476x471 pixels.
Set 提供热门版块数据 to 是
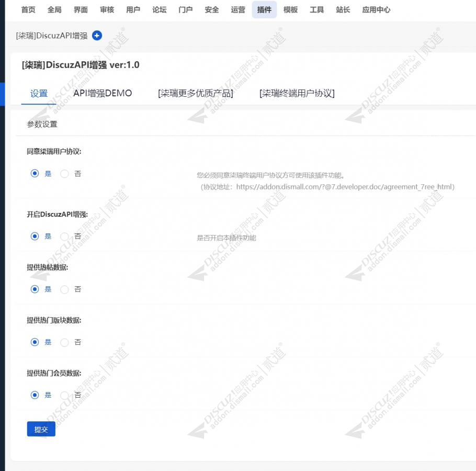[x=35, y=342]
